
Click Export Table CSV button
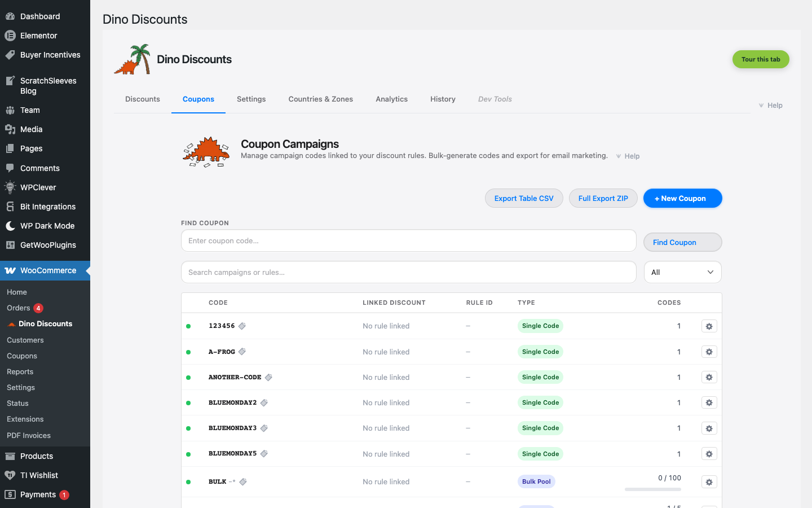click(524, 198)
